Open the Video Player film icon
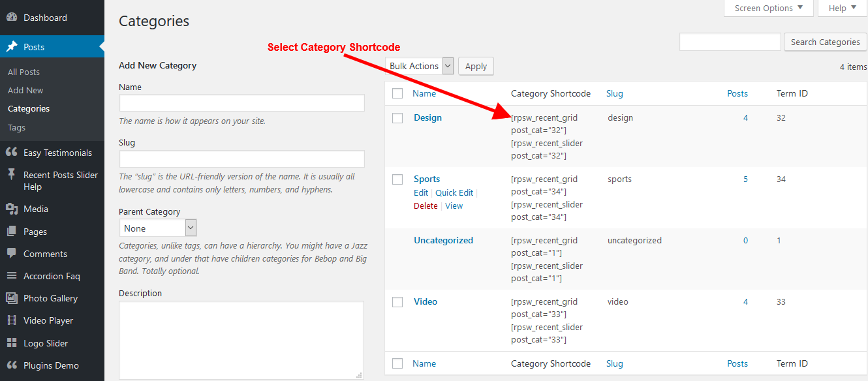The image size is (868, 381). tap(12, 320)
